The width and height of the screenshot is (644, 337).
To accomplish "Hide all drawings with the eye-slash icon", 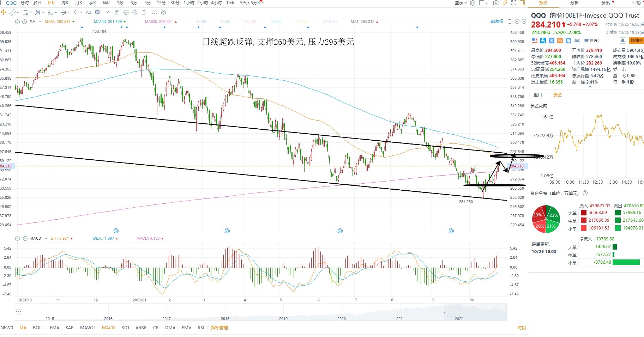I will click(135, 12).
